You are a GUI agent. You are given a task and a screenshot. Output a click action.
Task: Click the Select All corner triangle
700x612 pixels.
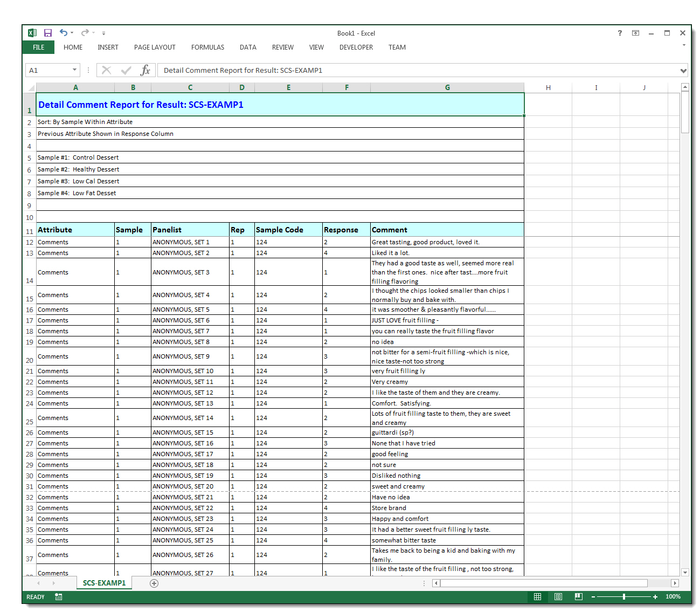(30, 87)
